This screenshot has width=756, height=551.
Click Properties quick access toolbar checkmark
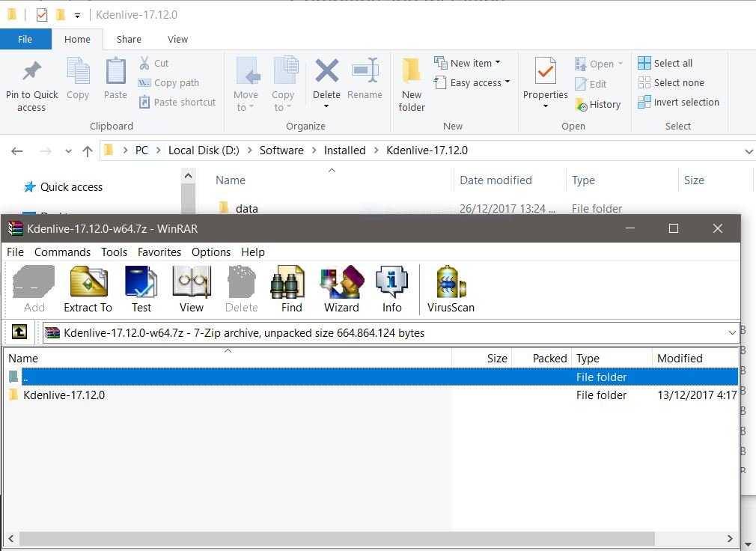coord(42,15)
